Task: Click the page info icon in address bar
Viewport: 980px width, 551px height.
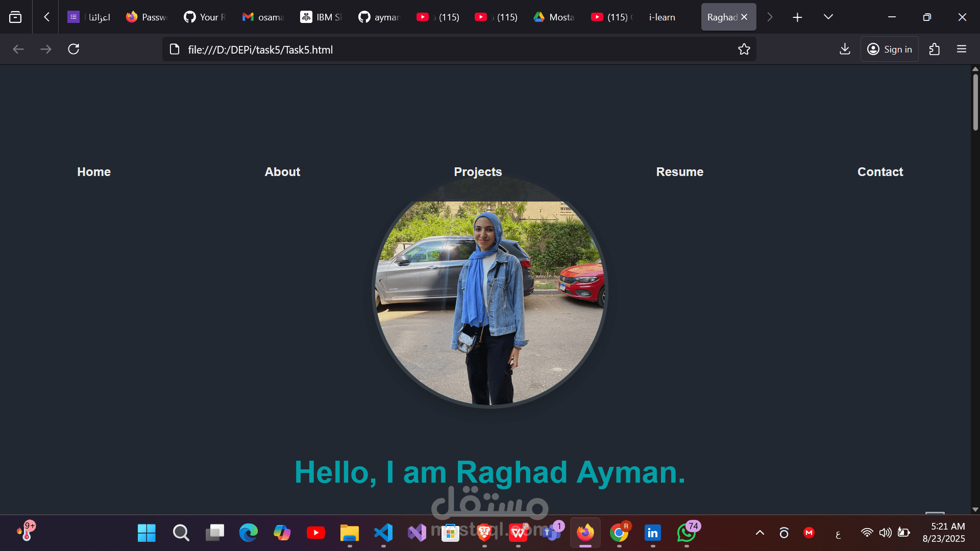Action: coord(174,49)
